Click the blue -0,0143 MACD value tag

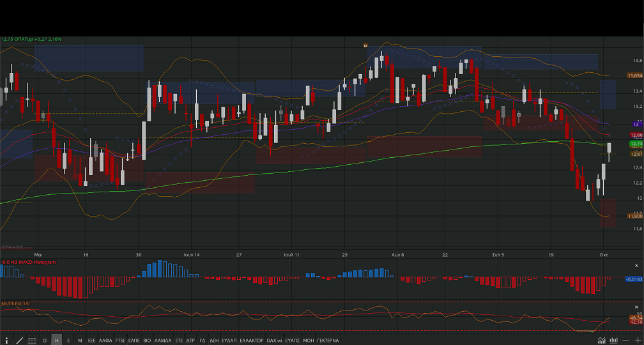(634, 279)
